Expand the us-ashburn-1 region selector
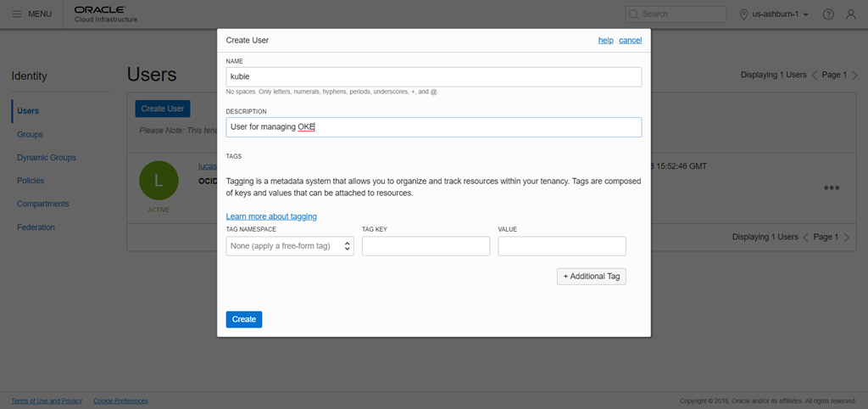 [x=775, y=14]
